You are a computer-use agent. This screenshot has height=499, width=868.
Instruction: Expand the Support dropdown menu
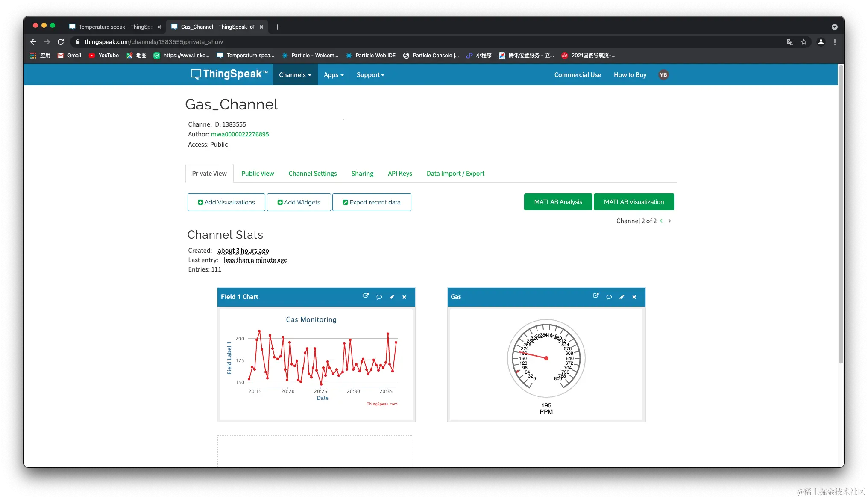(x=370, y=75)
